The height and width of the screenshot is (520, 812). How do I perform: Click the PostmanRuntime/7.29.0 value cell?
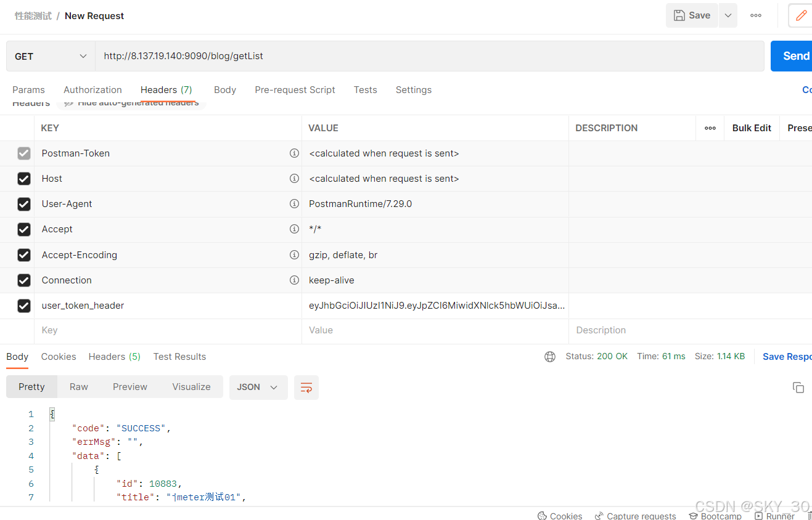[435, 204]
